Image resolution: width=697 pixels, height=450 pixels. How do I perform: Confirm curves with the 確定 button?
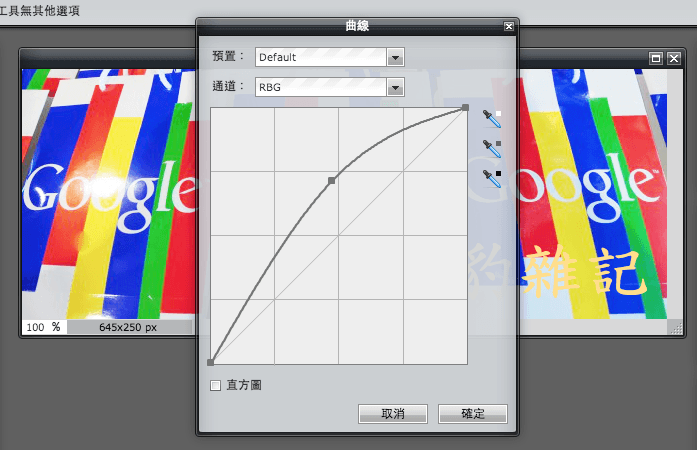472,414
